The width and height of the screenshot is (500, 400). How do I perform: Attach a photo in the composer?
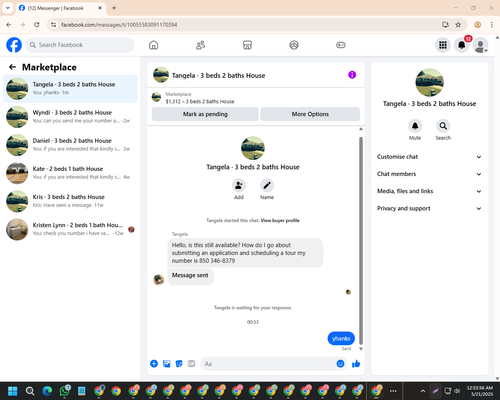click(167, 364)
